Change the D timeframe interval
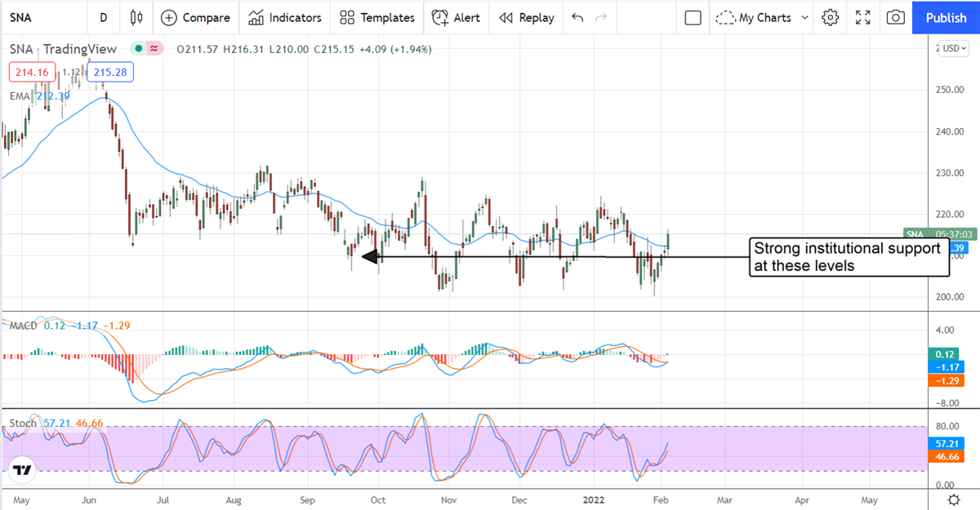 (103, 17)
